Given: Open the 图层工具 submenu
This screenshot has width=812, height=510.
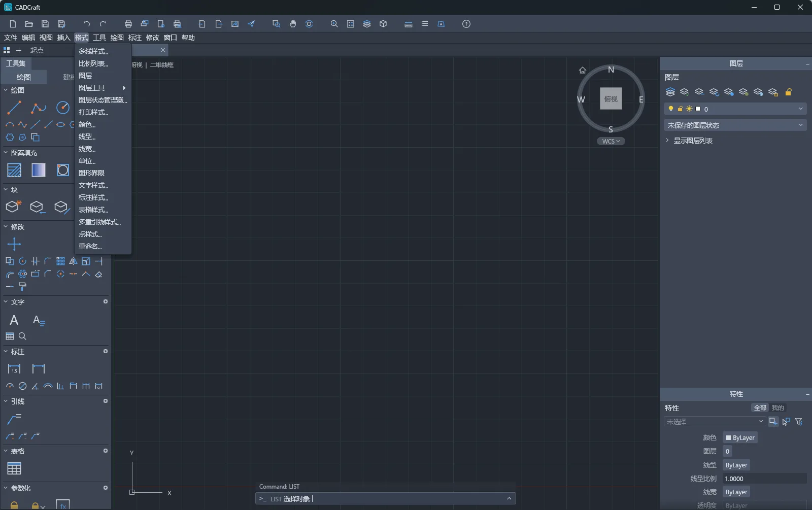Looking at the screenshot, I should [103, 88].
